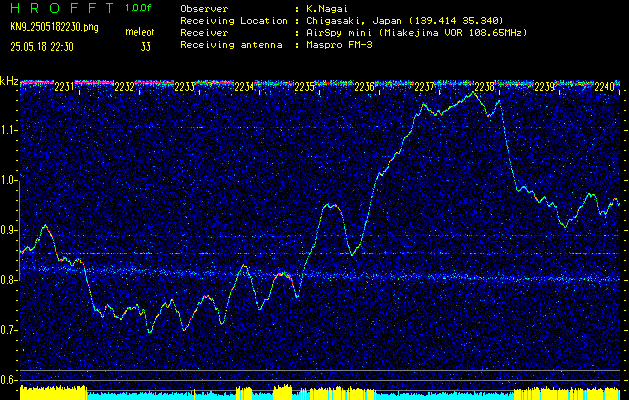Click the Receiver field label
Image resolution: width=629 pixels, height=400 pixels.
click(x=204, y=33)
